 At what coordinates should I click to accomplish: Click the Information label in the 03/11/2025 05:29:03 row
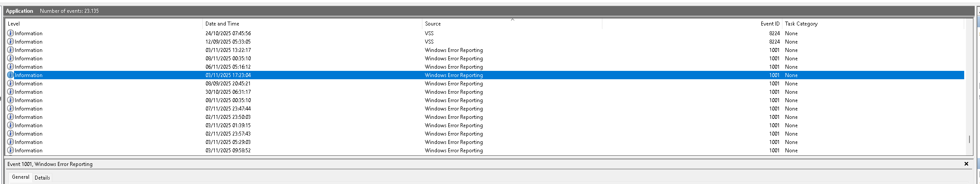29,142
